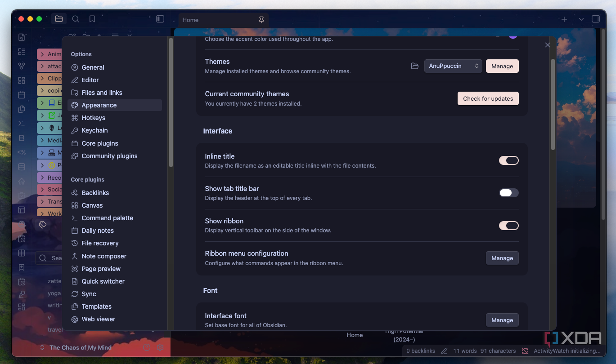The image size is (616, 364).
Task: Open quick switcher icon in the ribbon
Action: (22, 37)
